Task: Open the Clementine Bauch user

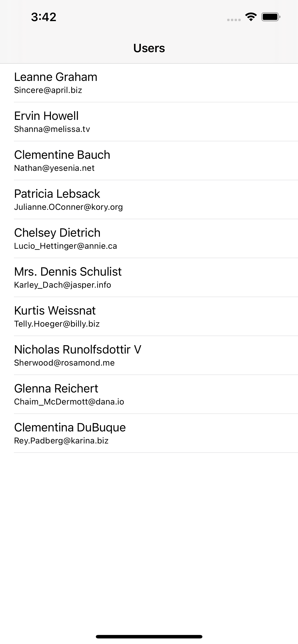Action: pyautogui.click(x=149, y=161)
